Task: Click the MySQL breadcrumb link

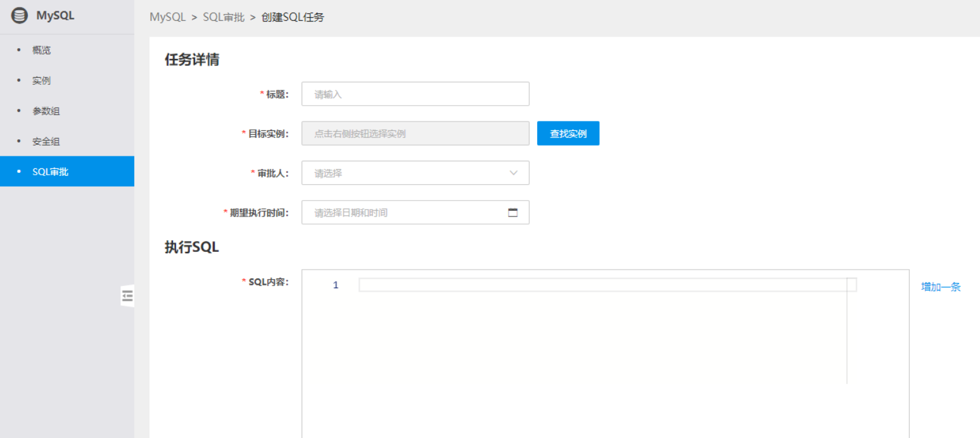Action: [x=167, y=17]
